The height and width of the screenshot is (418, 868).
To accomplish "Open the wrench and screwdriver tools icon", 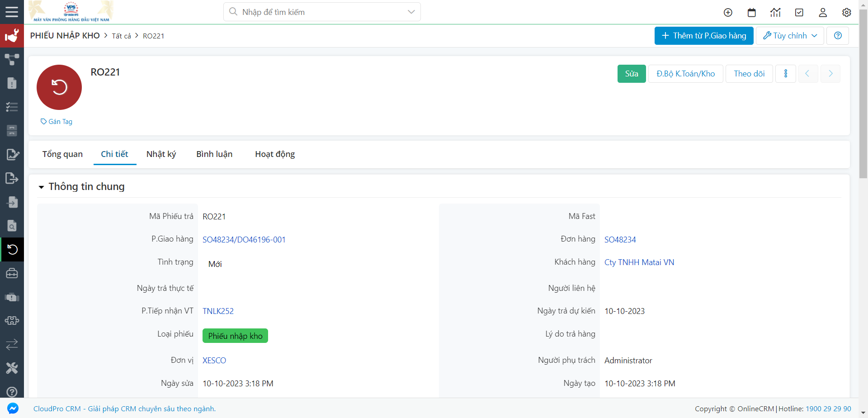I will pos(12,368).
